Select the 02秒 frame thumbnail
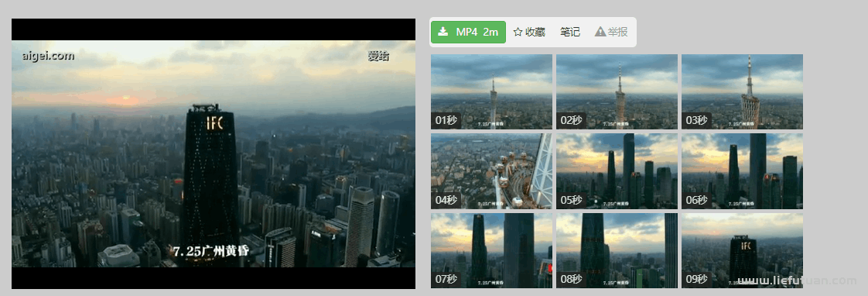 point(617,92)
